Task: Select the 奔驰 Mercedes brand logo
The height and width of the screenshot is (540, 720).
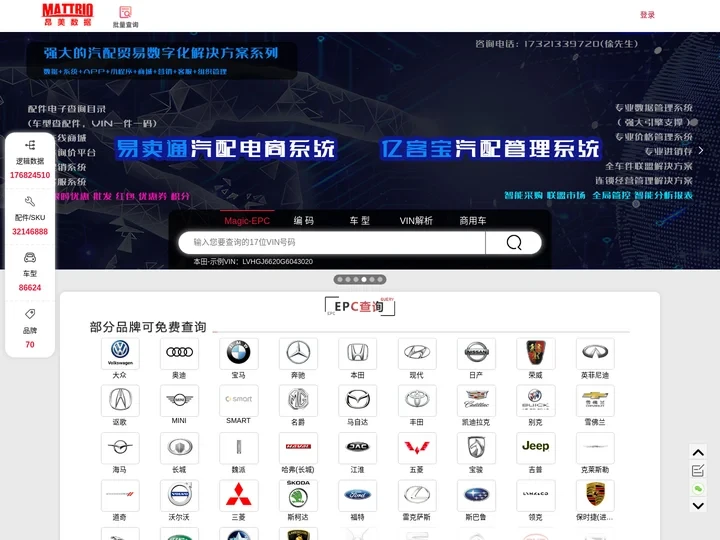Action: click(298, 353)
